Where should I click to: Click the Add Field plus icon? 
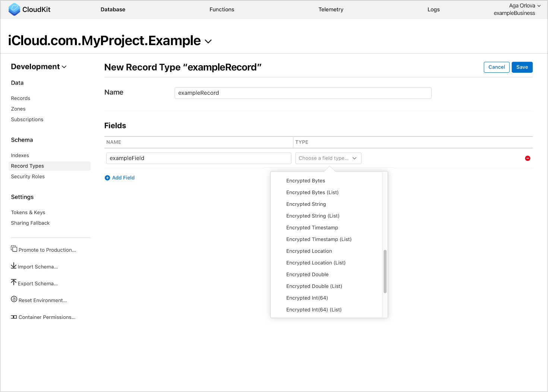point(107,178)
